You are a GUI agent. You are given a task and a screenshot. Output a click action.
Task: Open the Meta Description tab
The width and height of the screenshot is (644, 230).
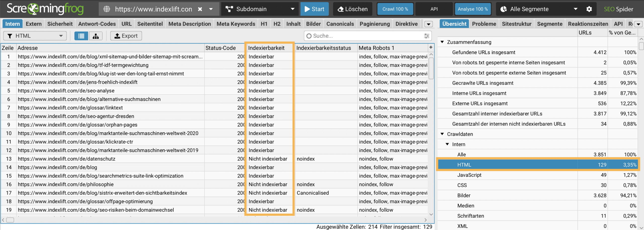click(x=190, y=24)
